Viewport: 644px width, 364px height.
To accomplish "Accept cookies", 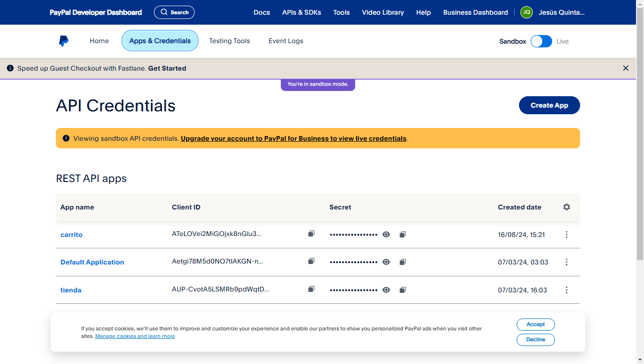I will [x=536, y=324].
